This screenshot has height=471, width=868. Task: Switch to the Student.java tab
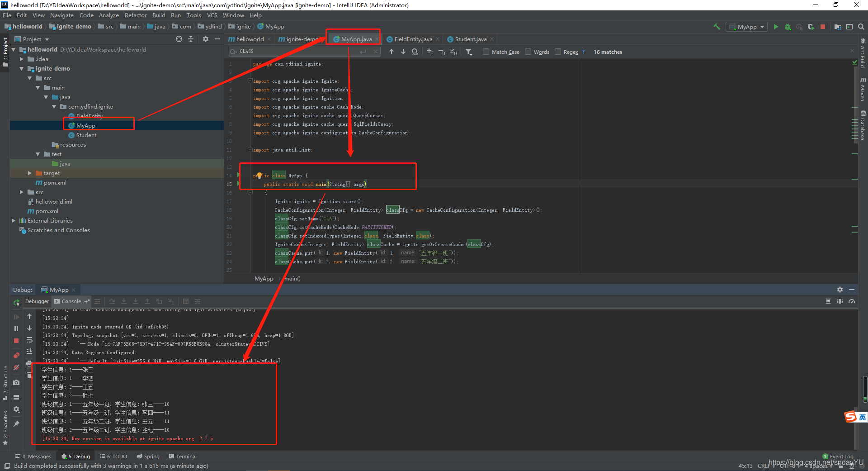[x=471, y=39]
